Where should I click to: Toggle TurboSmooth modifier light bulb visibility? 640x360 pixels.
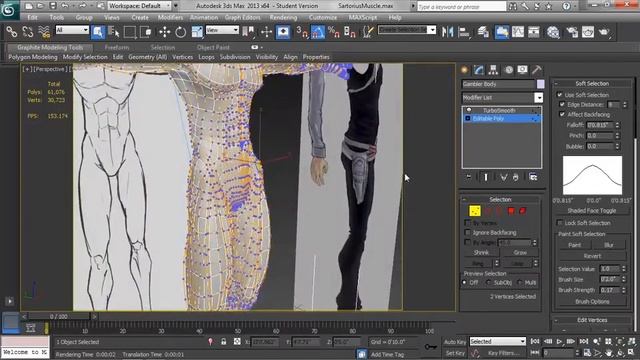[x=469, y=111]
